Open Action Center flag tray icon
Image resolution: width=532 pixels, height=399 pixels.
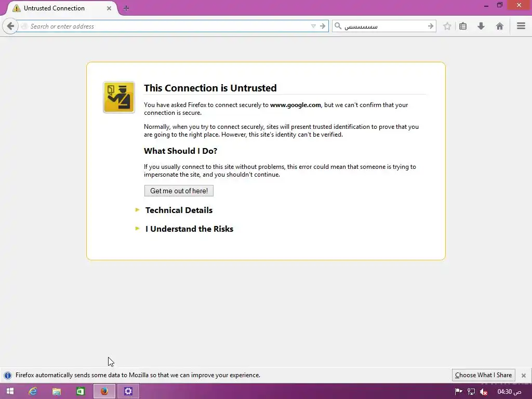[x=458, y=392]
